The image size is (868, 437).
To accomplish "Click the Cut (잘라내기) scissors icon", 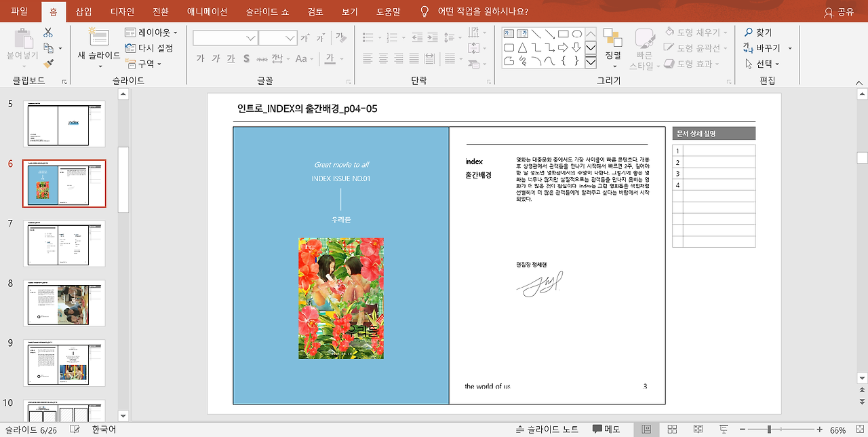I will tap(47, 32).
